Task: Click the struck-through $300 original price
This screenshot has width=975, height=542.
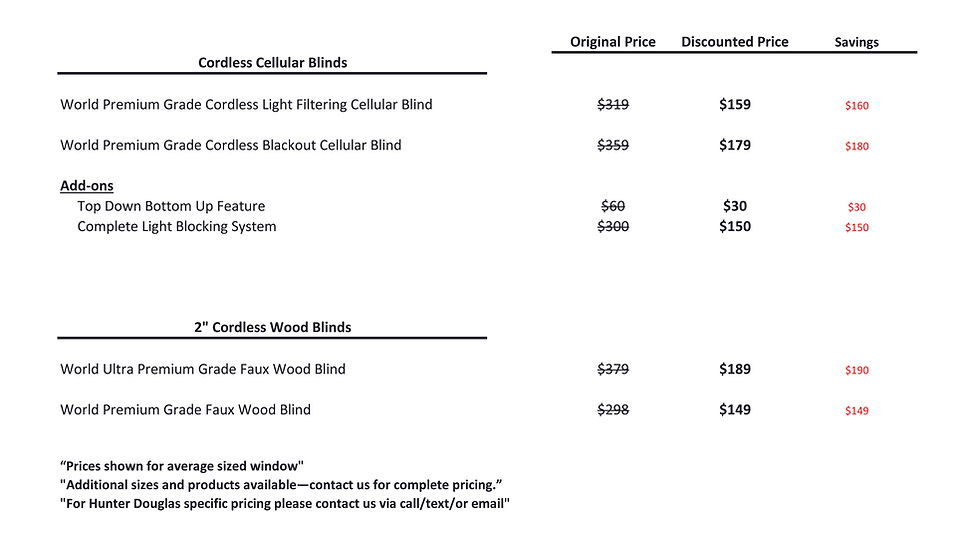Action: 613,226
